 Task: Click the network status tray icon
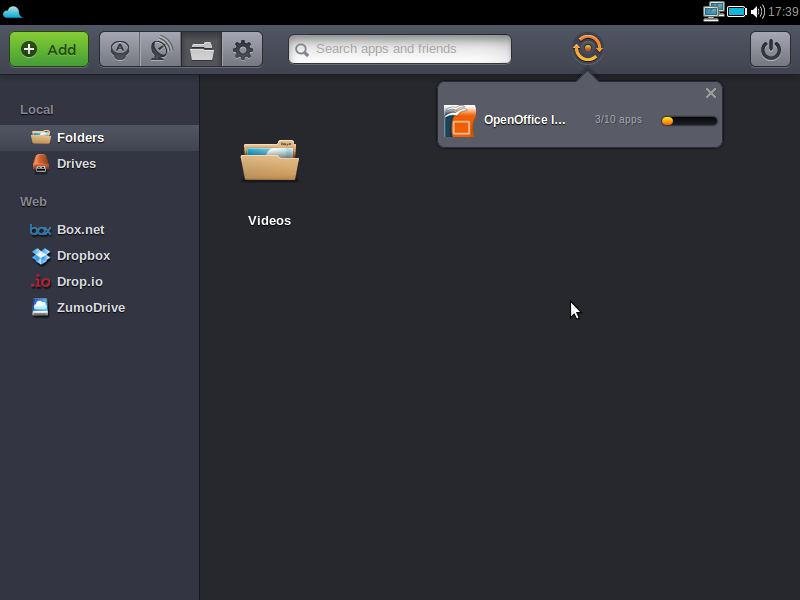click(x=713, y=12)
